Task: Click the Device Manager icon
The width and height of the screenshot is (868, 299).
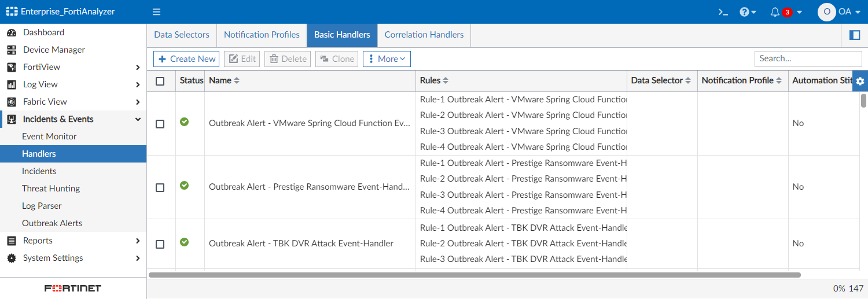Action: (x=12, y=50)
